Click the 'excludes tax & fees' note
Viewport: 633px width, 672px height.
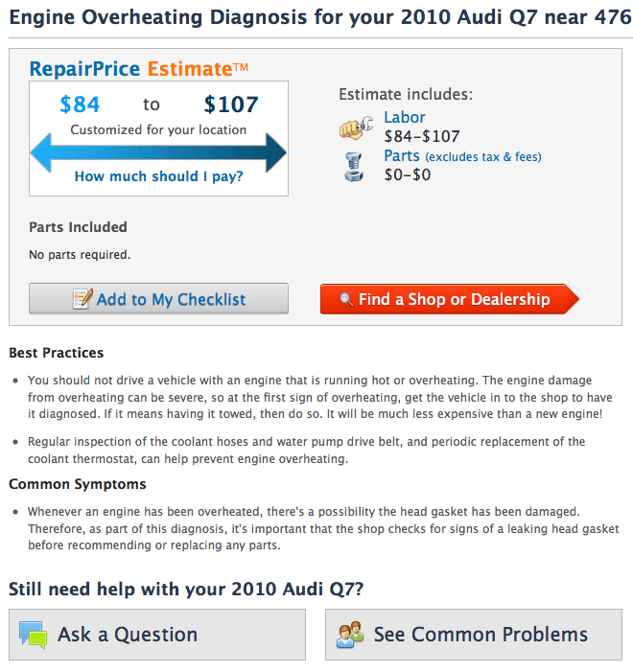pyautogui.click(x=483, y=156)
